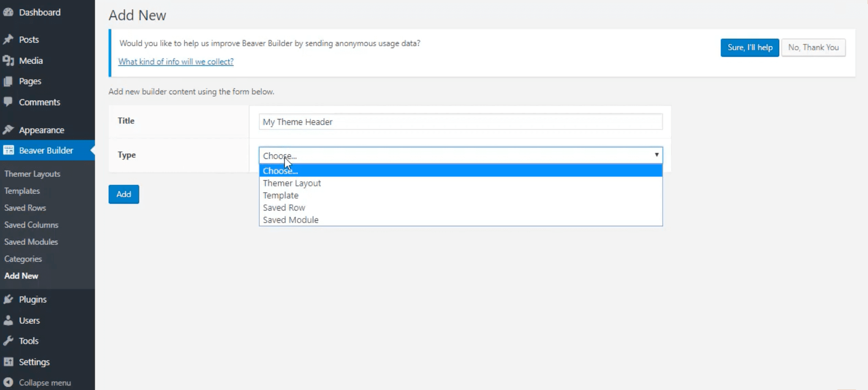Open Saved Modules submenu item
Screen dimensions: 868x390
(31, 242)
